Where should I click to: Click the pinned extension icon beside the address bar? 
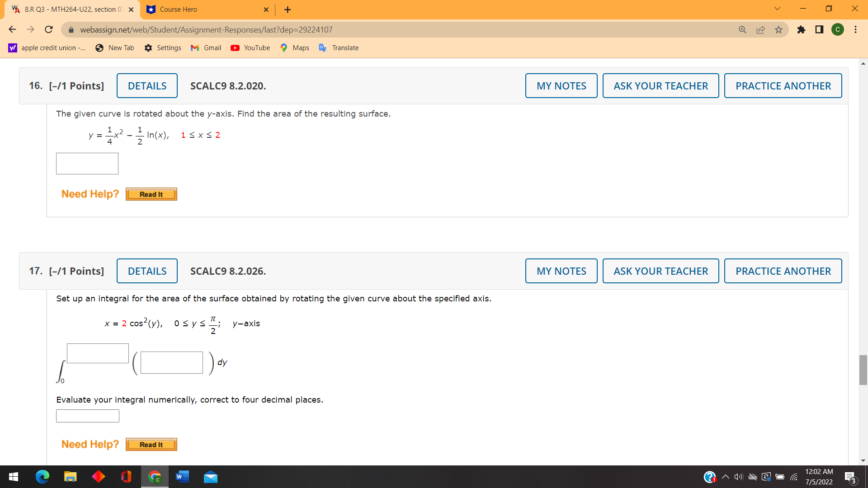click(802, 29)
